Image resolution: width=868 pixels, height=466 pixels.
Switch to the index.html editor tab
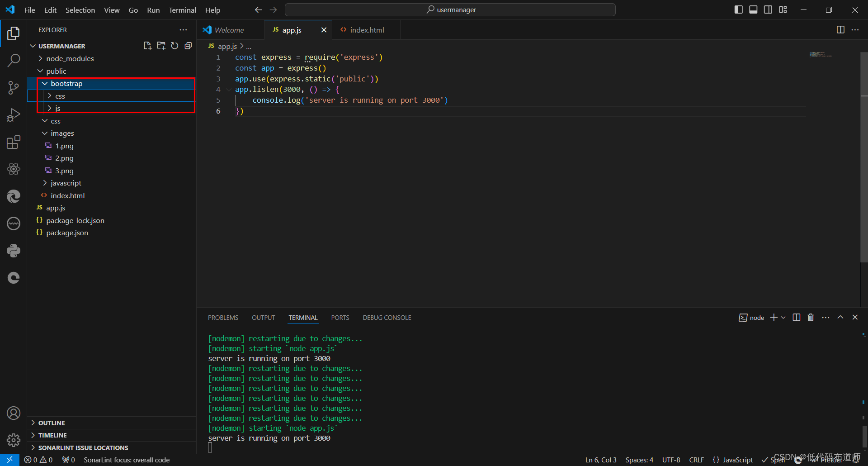[366, 30]
